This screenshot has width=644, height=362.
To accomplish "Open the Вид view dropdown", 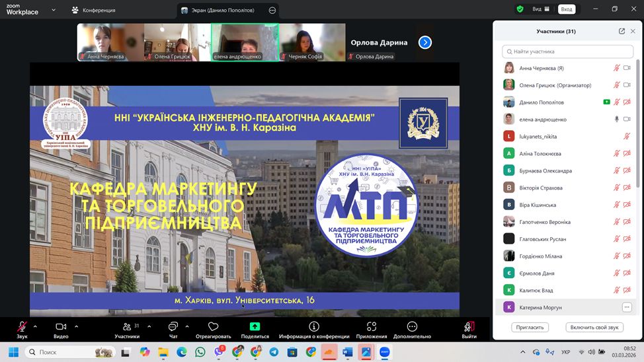I will [541, 9].
